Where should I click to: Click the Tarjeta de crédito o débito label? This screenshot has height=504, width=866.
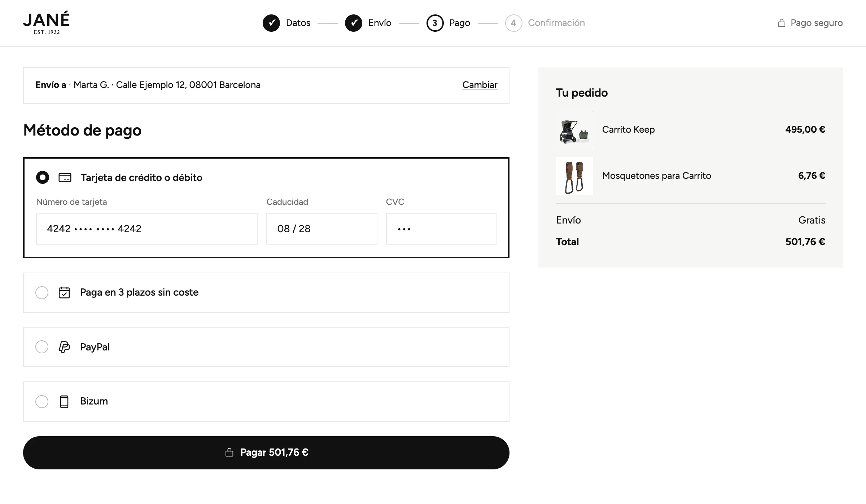point(141,177)
